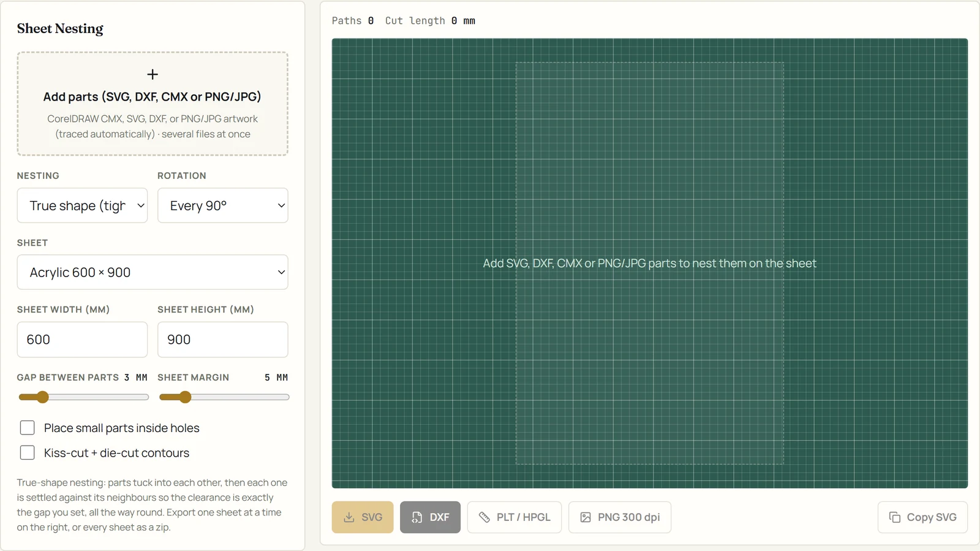Click the Copy SVG button
Viewport: 980px width, 551px height.
pyautogui.click(x=922, y=517)
